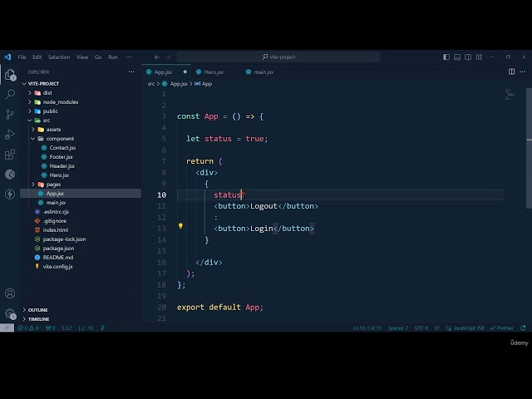The image size is (532, 399).
Task: Open the Search view in activity bar
Action: [10, 94]
